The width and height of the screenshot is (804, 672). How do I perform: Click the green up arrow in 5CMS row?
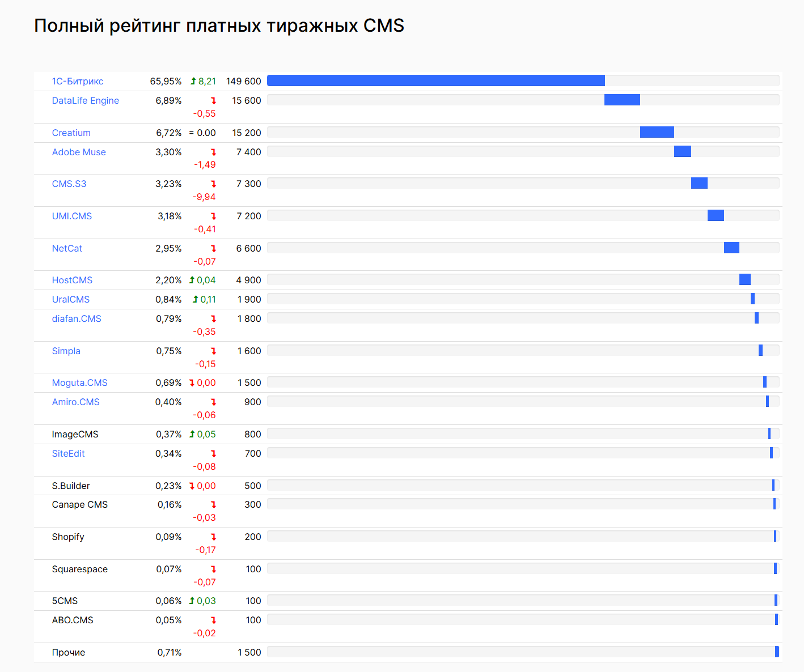192,601
